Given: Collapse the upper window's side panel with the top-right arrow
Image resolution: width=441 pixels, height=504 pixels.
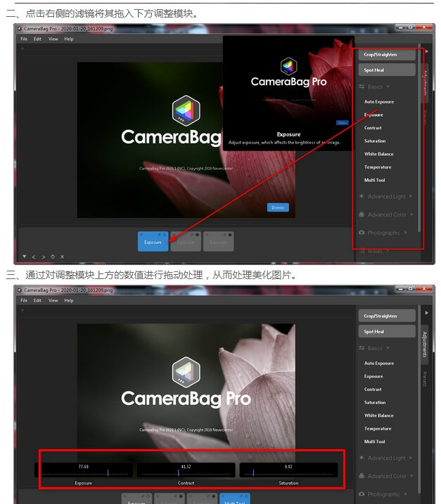Looking at the screenshot, I should 427,51.
